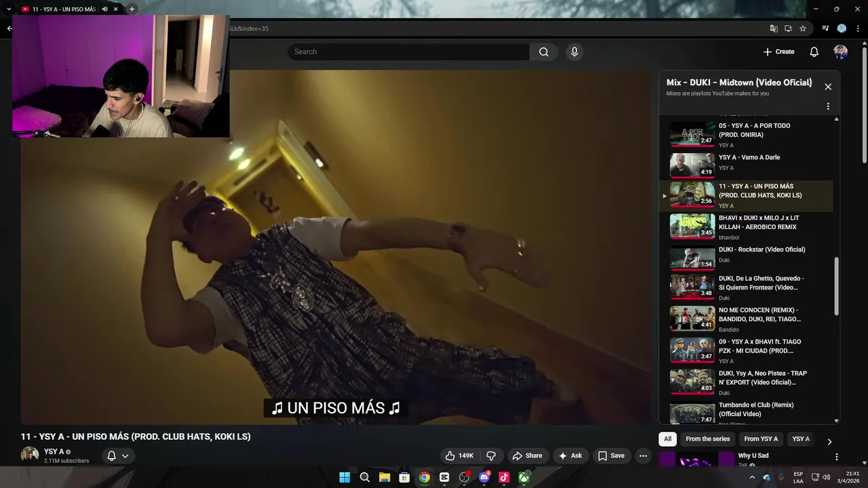The width and height of the screenshot is (868, 488).
Task: Click the Create button
Action: pos(778,52)
